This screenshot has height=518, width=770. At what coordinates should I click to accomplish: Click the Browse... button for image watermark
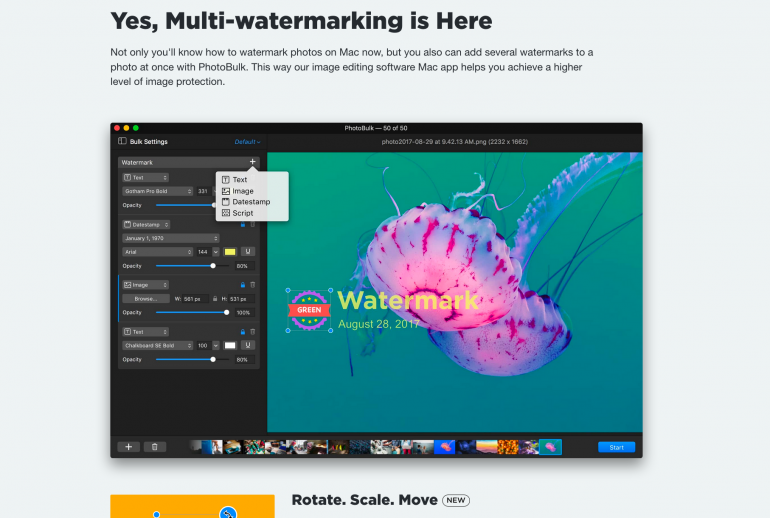[146, 298]
